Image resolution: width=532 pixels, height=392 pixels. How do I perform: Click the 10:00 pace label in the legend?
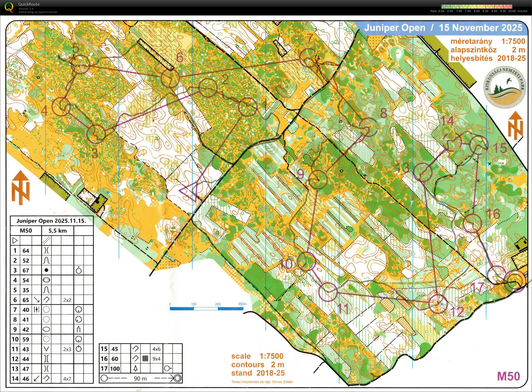pos(512,11)
